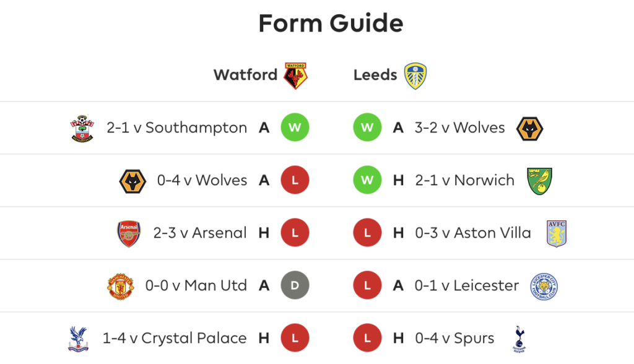Image resolution: width=634 pixels, height=364 pixels.
Task: Click the Watford club crest
Action: [295, 76]
